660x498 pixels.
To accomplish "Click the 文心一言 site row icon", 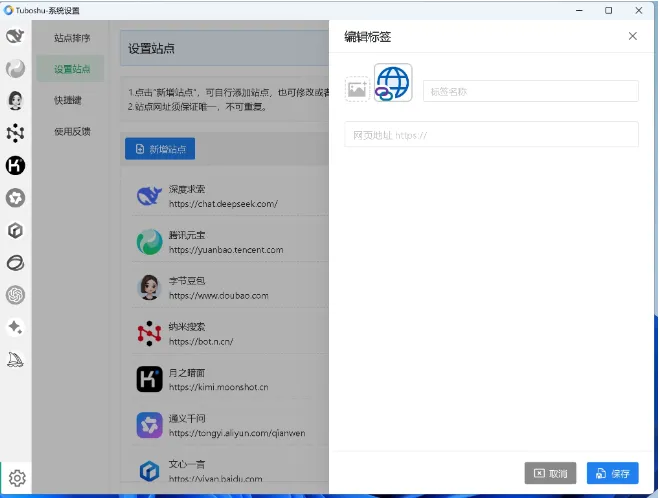I will pyautogui.click(x=149, y=471).
